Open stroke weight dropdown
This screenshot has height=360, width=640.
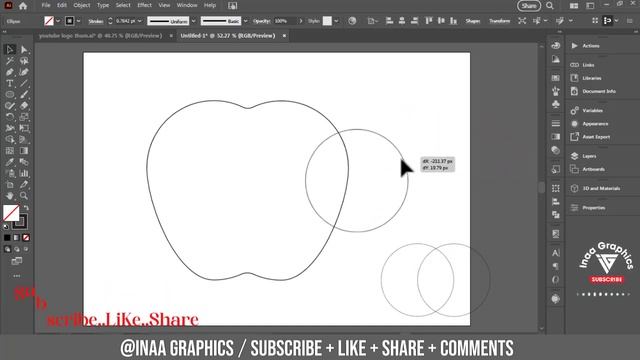[140, 21]
